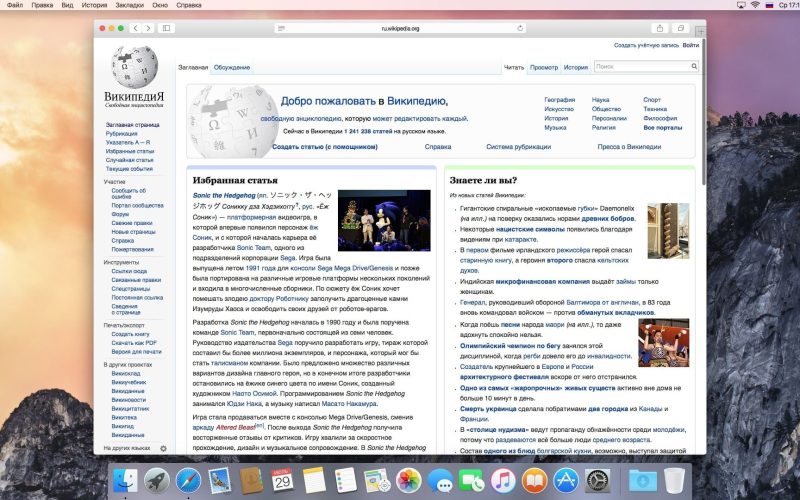Click Создать учётную запись link
The width and height of the screenshot is (800, 500).
[x=646, y=45]
